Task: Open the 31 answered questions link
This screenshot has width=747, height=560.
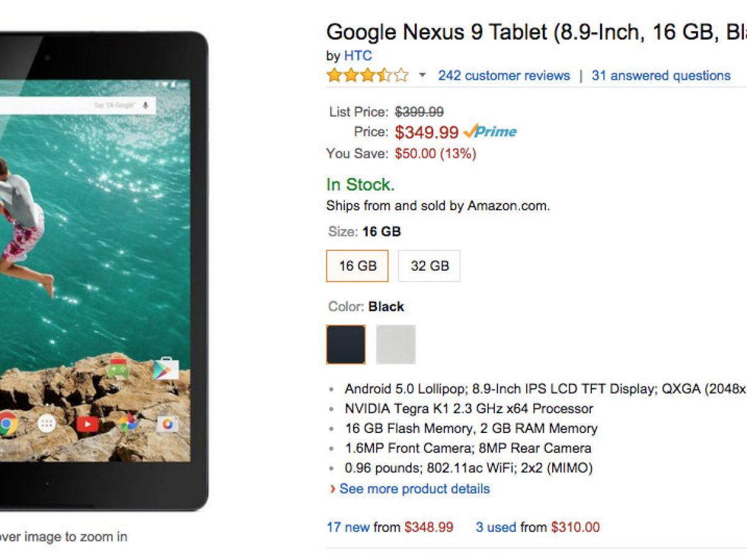Action: (660, 75)
